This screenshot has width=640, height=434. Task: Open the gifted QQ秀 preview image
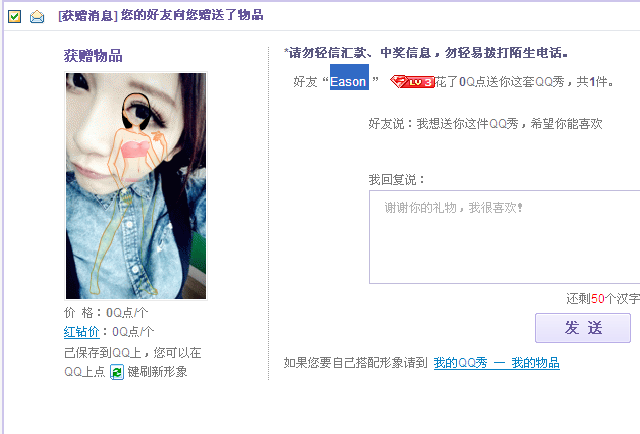coord(136,186)
